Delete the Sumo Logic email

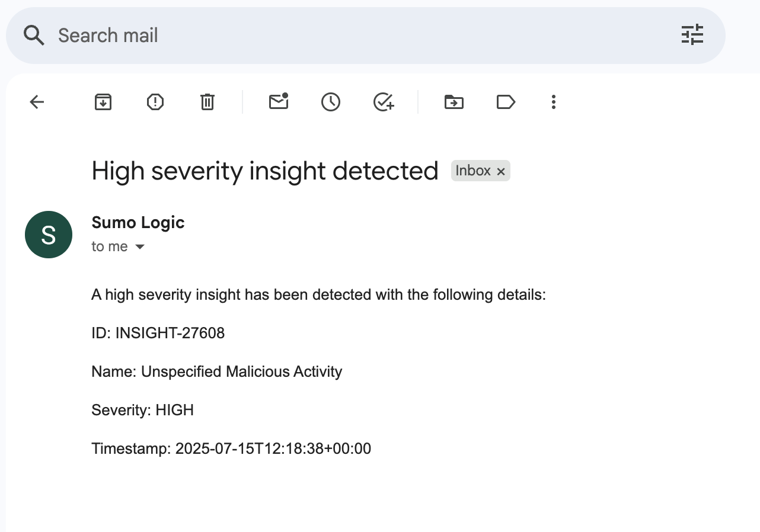click(x=207, y=102)
